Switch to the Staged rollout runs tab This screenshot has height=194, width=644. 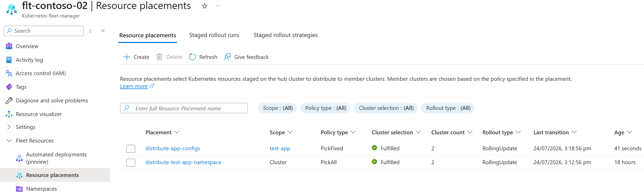point(214,35)
